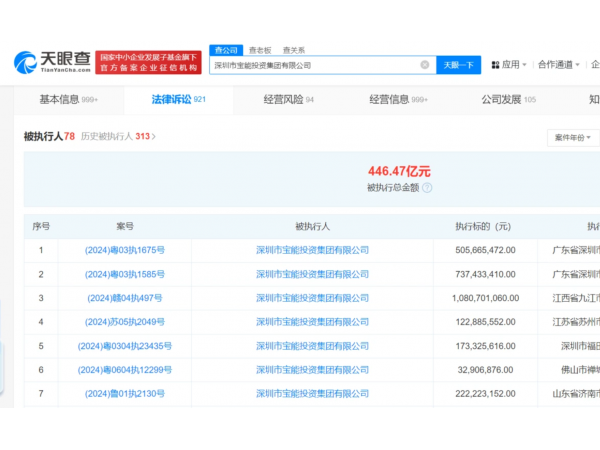The height and width of the screenshot is (450, 600).
Task: Open case (2024)苏05执2049号 link
Action: coord(125,322)
